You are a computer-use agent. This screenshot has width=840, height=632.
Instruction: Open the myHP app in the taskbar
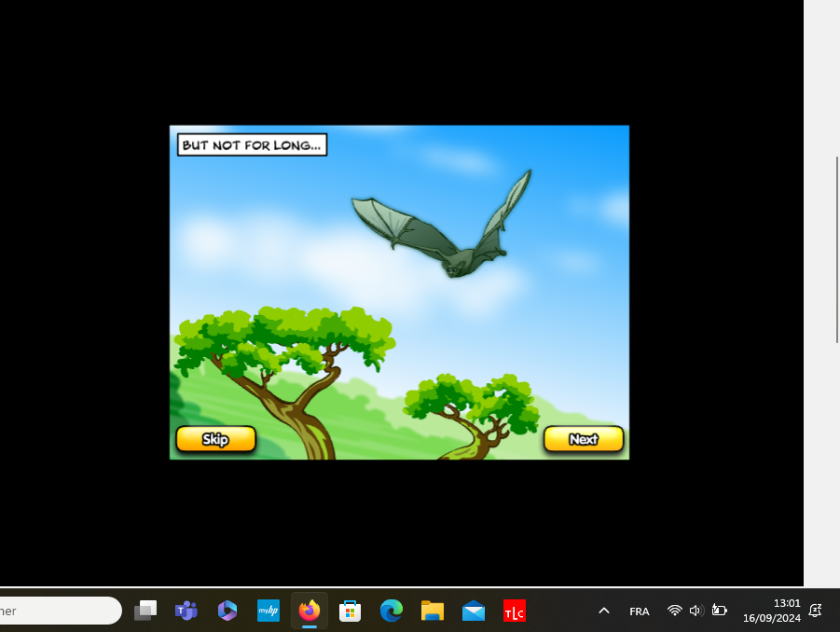[x=269, y=611]
